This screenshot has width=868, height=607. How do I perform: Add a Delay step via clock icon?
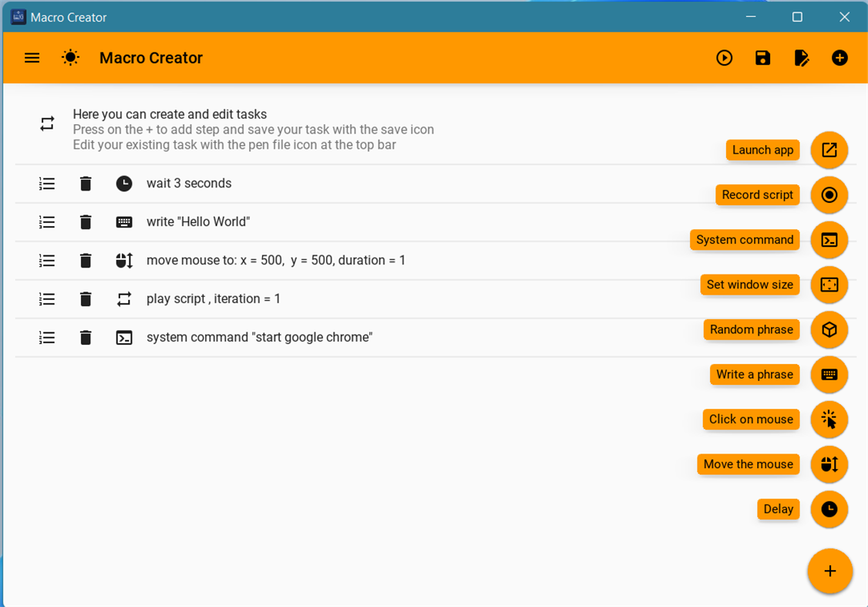pos(829,510)
